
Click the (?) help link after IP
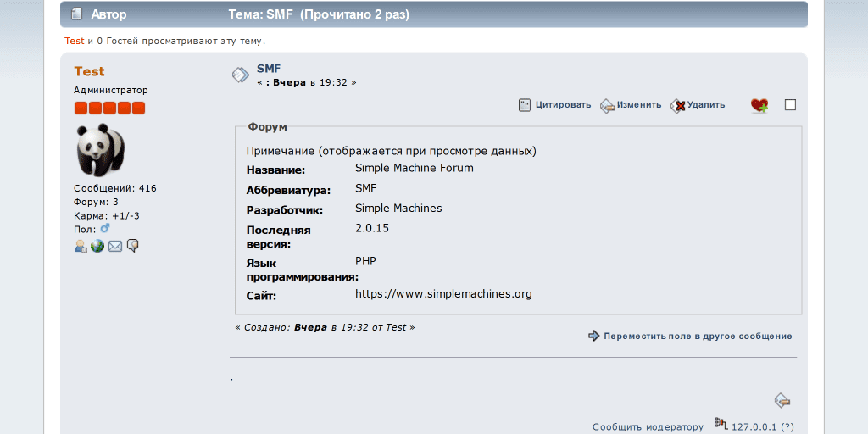click(x=787, y=427)
